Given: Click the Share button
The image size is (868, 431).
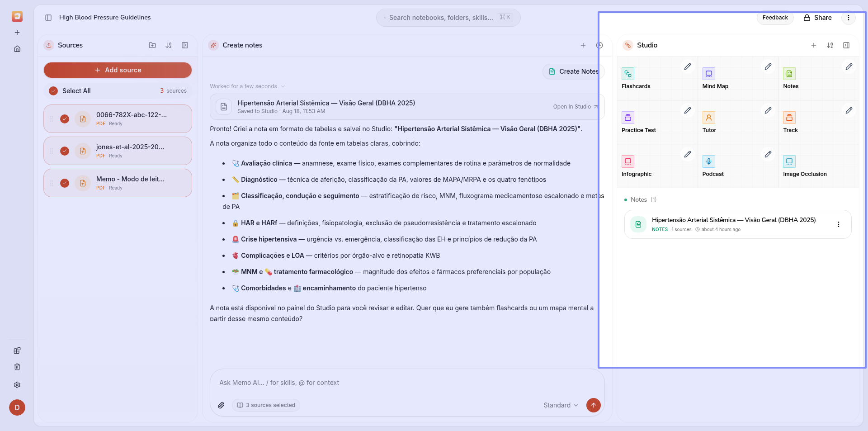Looking at the screenshot, I should pyautogui.click(x=817, y=18).
